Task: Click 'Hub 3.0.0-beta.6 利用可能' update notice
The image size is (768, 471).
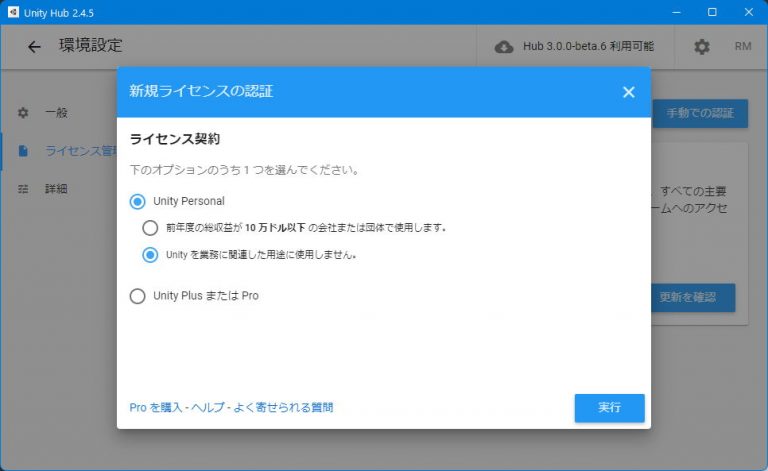Action: pos(588,47)
